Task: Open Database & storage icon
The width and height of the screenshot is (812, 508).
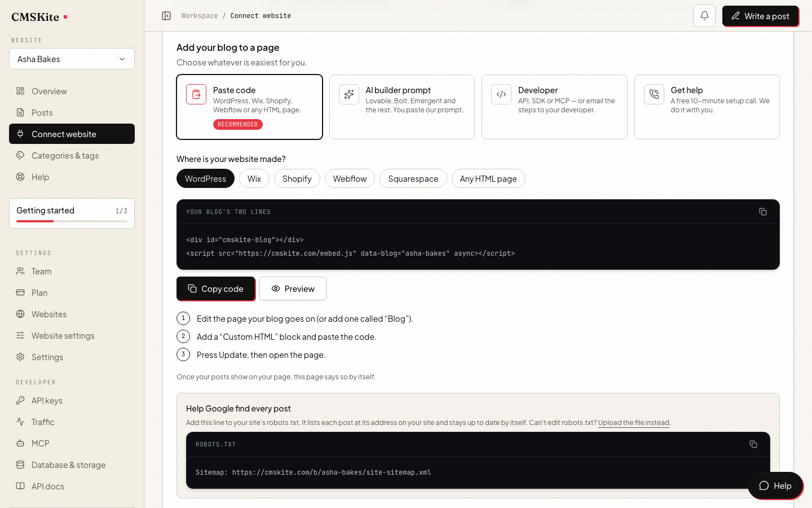Action: point(20,465)
